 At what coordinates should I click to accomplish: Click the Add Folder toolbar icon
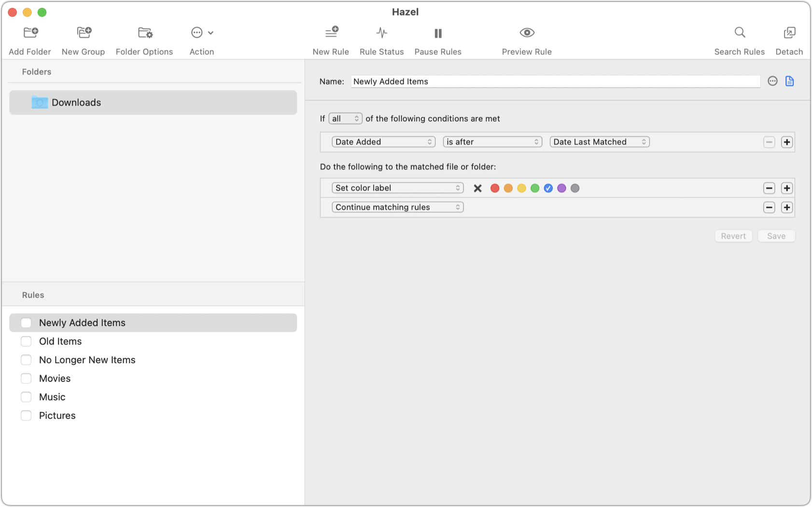[x=30, y=33]
